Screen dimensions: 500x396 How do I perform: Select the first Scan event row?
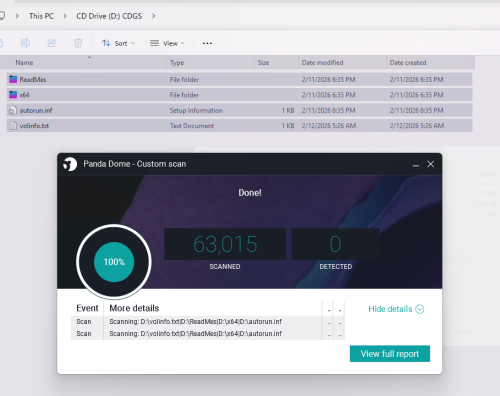point(207,322)
